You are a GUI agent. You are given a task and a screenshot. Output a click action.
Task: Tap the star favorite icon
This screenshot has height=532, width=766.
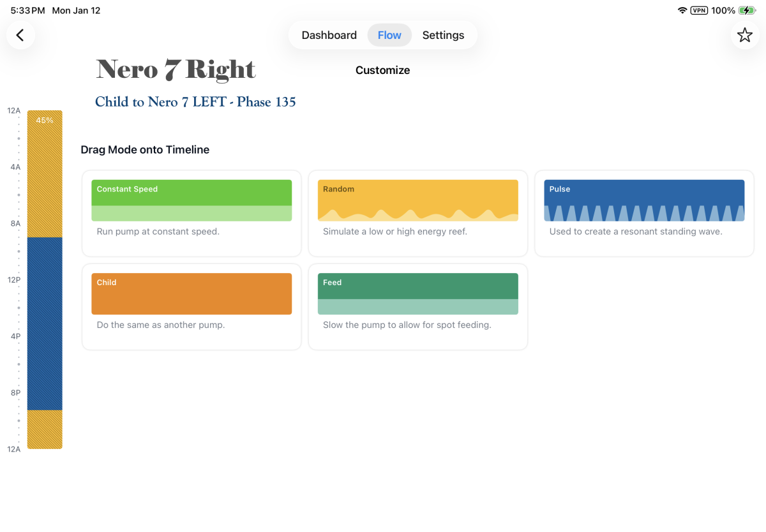[745, 35]
